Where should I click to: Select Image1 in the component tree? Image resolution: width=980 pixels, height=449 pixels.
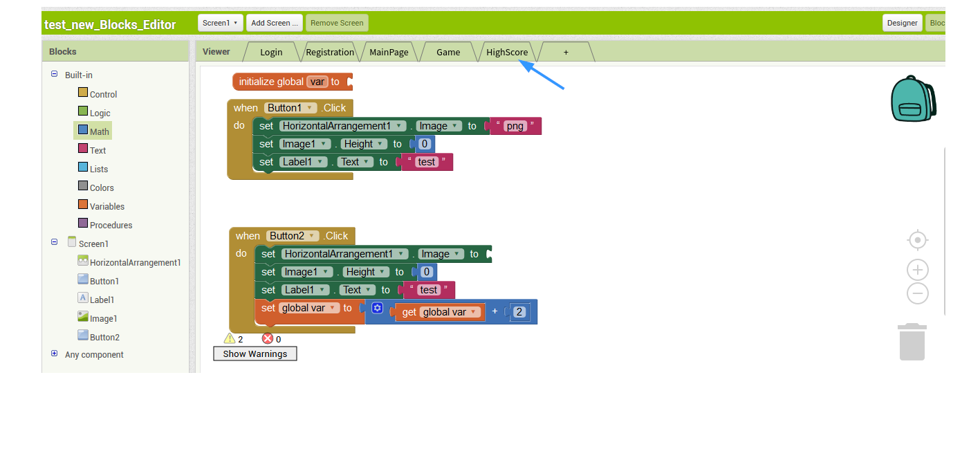click(x=98, y=318)
